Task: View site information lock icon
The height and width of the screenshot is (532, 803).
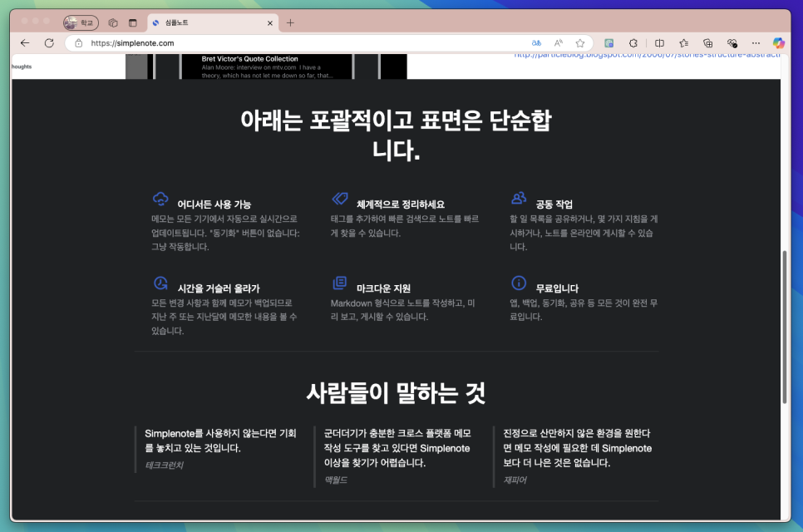Action: 78,43
